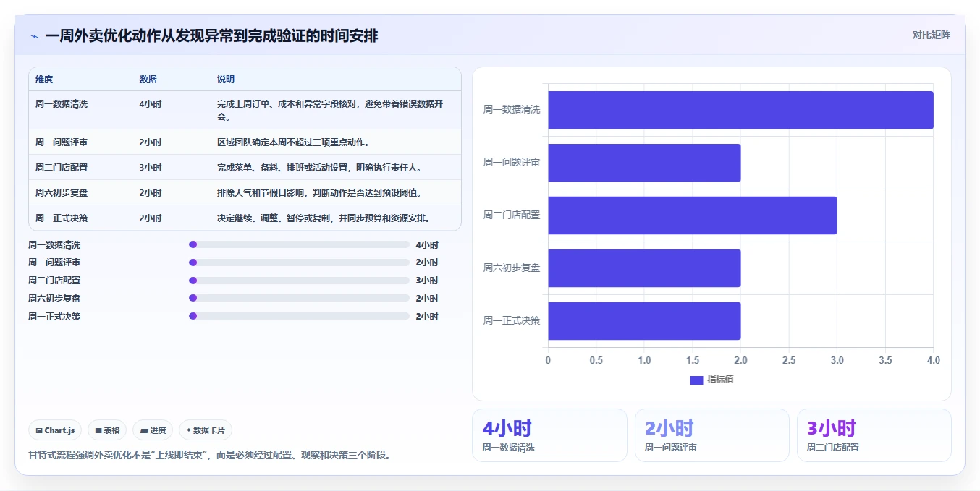Viewport: 980px width, 491px height.
Task: Click the 周二门店配置 progress bar
Action: [299, 281]
